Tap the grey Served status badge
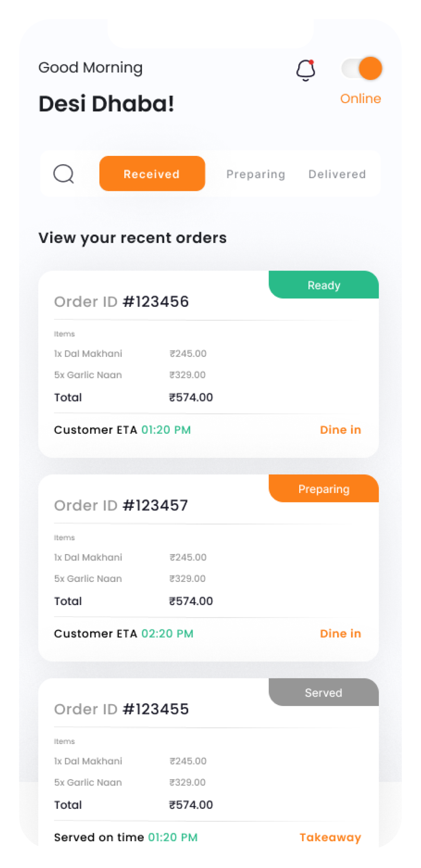The width and height of the screenshot is (421, 868). point(324,692)
